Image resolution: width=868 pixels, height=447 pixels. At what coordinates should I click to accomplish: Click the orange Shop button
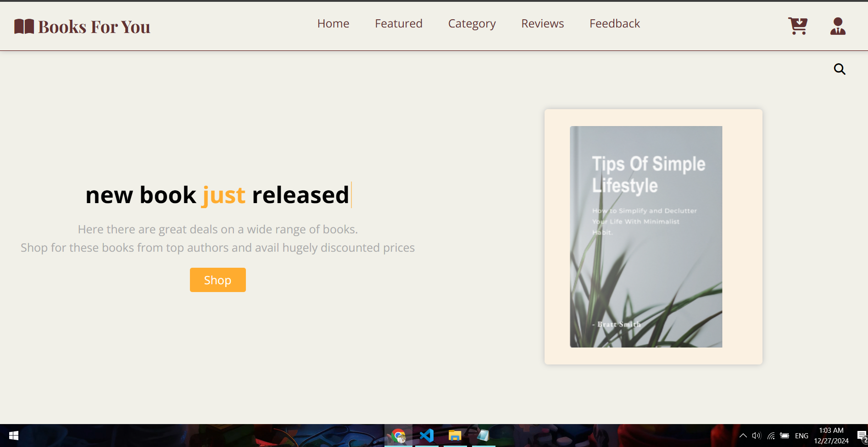[x=218, y=280]
